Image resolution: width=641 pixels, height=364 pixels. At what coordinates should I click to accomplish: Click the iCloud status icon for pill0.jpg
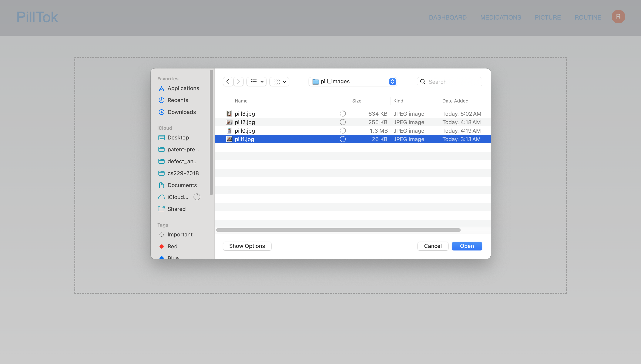pos(342,131)
